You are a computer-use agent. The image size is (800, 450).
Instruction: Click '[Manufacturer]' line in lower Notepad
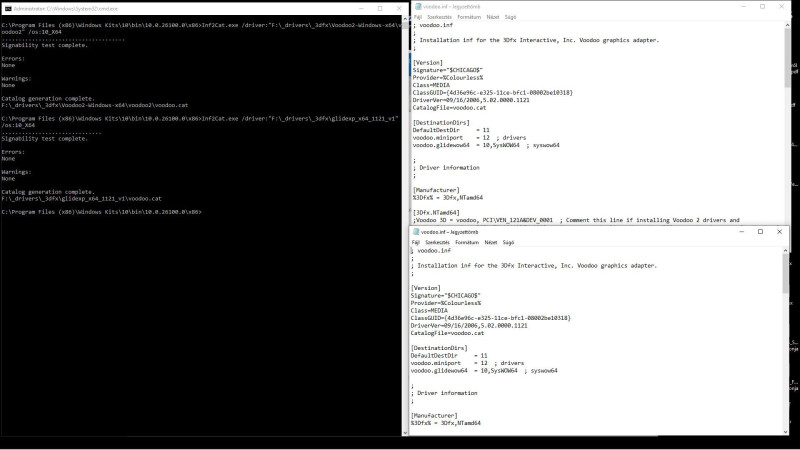coord(434,415)
